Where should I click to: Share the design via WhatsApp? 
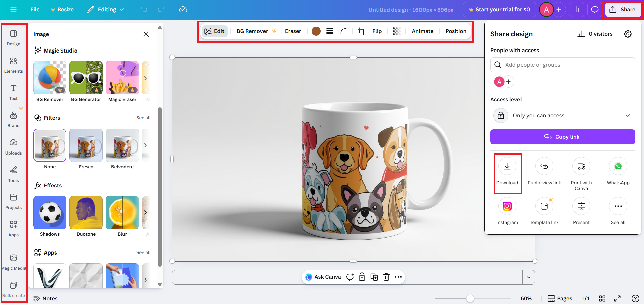tap(618, 166)
